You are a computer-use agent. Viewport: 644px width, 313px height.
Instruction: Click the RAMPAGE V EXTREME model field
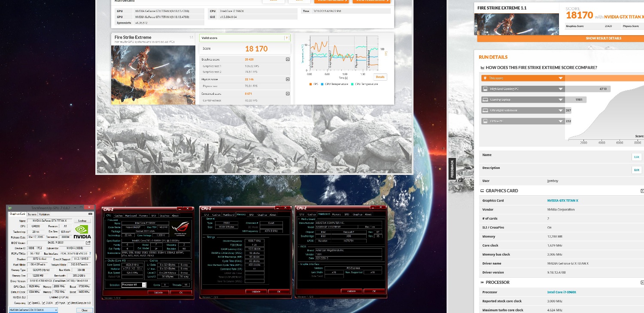[x=337, y=227]
